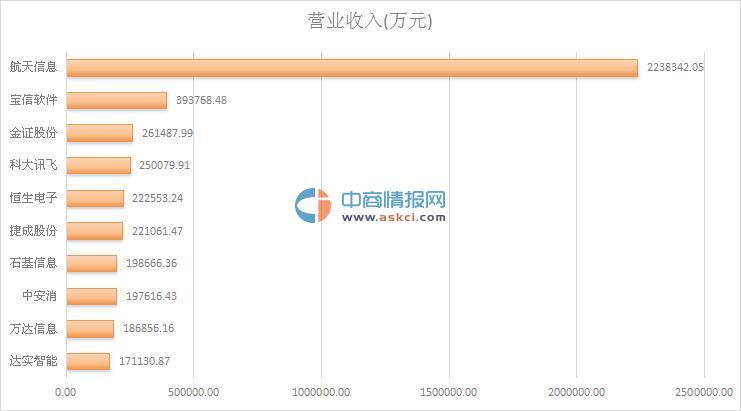Viewport: 741px width, 411px height.
Task: Click axis tick label 1000000.00
Action: (321, 392)
